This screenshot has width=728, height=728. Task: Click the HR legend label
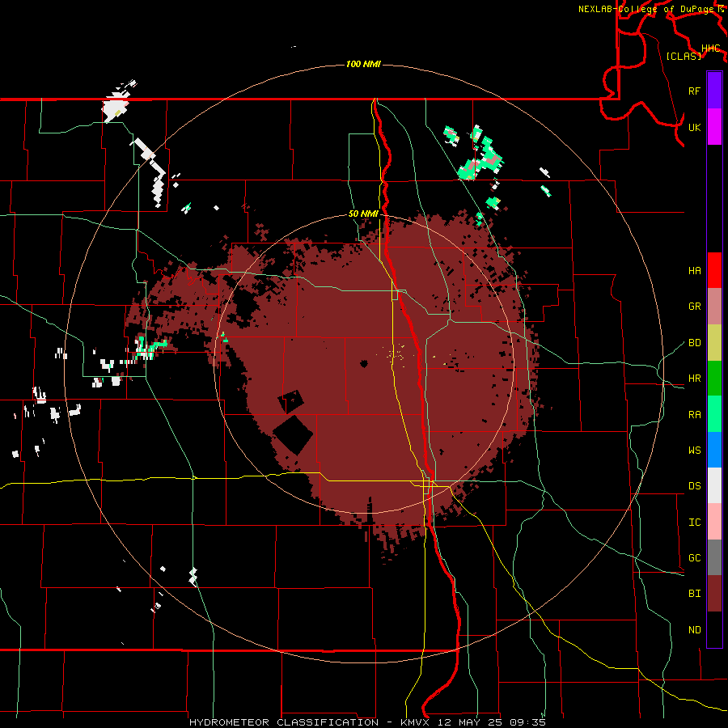coord(694,379)
